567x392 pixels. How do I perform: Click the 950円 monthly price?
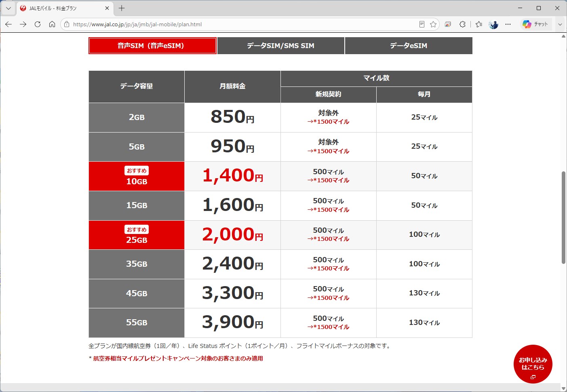click(232, 146)
